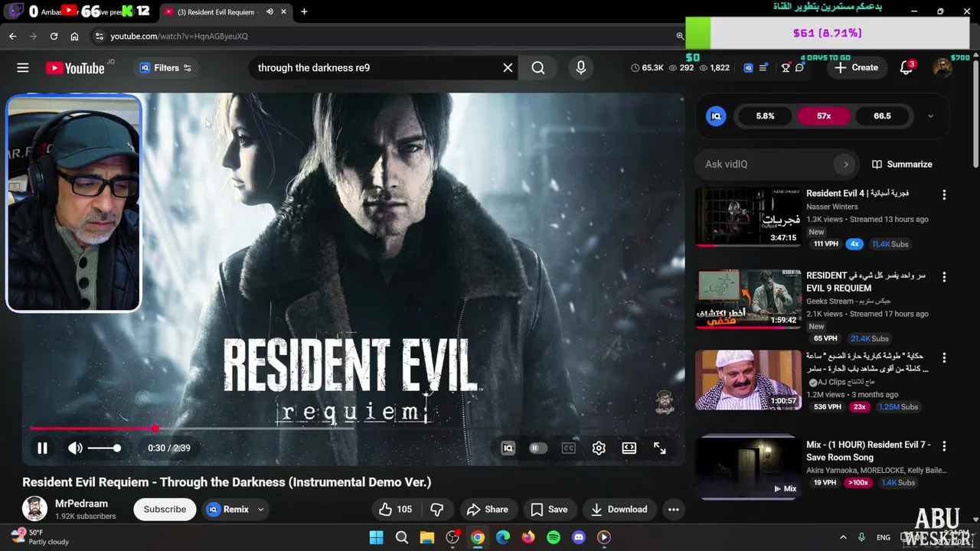980x551 pixels.
Task: Go to the browser home page
Action: (74, 36)
